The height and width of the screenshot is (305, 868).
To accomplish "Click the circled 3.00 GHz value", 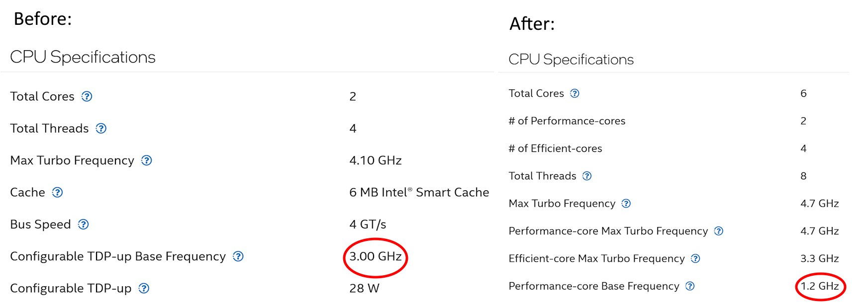I will click(376, 256).
